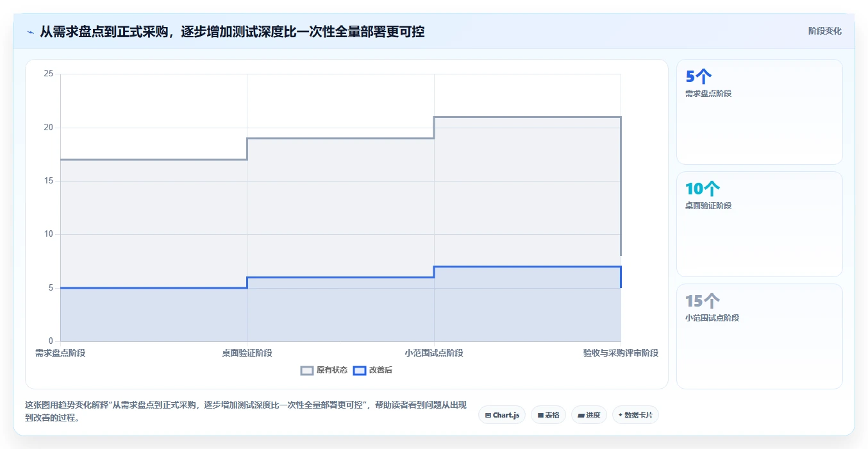Click the 阶段变化 label in header
The width and height of the screenshot is (868, 449).
(x=825, y=31)
